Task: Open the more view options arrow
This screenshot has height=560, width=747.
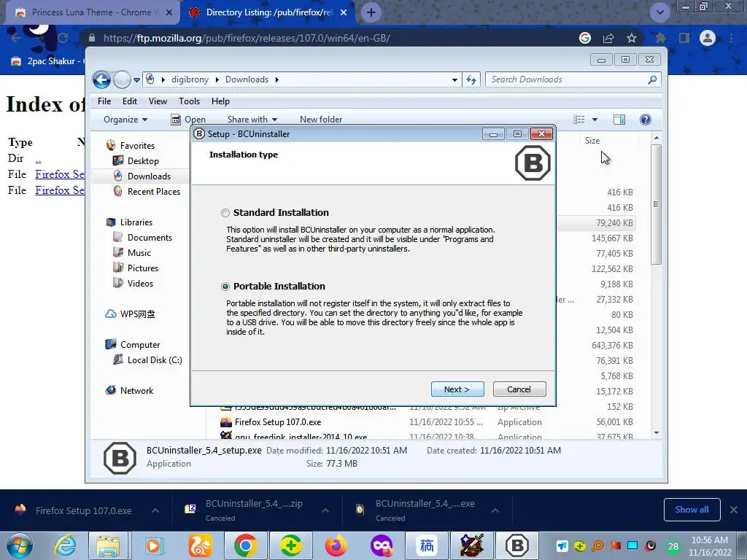Action: pyautogui.click(x=595, y=120)
